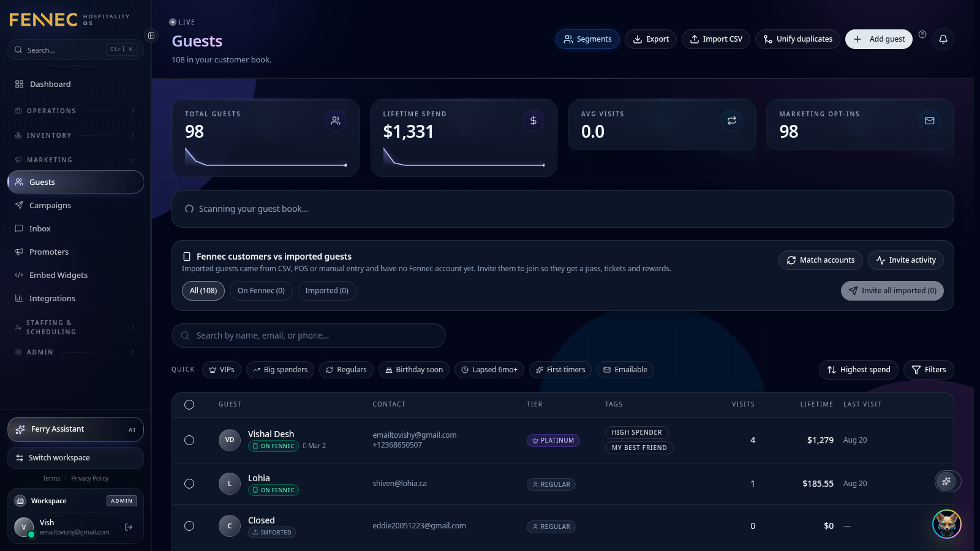The image size is (980, 551).
Task: Apply the Big spenders quick filter
Action: tap(281, 370)
